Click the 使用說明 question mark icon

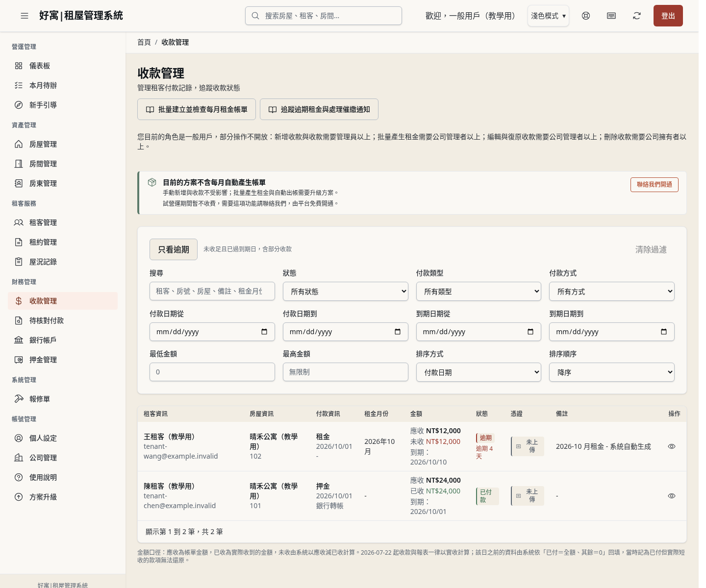pyautogui.click(x=19, y=477)
